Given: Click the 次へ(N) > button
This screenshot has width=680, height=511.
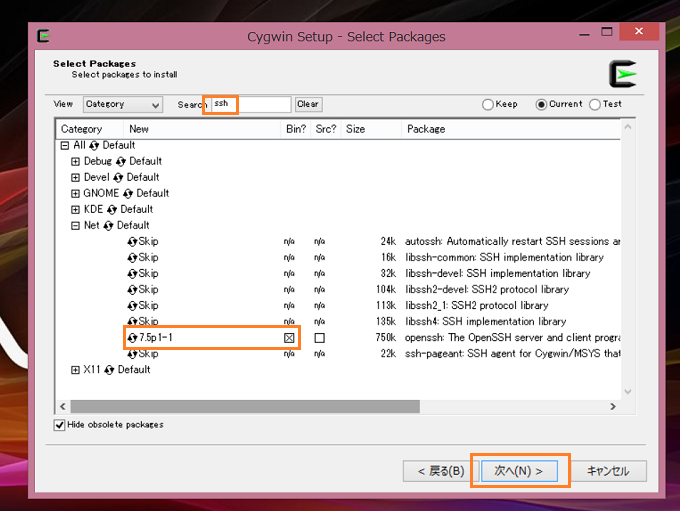Looking at the screenshot, I should pos(519,470).
